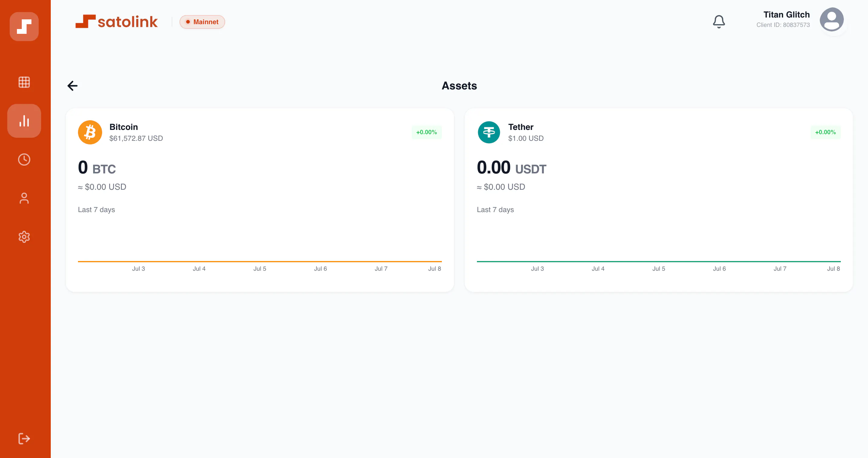This screenshot has height=458, width=868.
Task: Click Jul 8 on Bitcoin chart axis
Action: pos(435,269)
